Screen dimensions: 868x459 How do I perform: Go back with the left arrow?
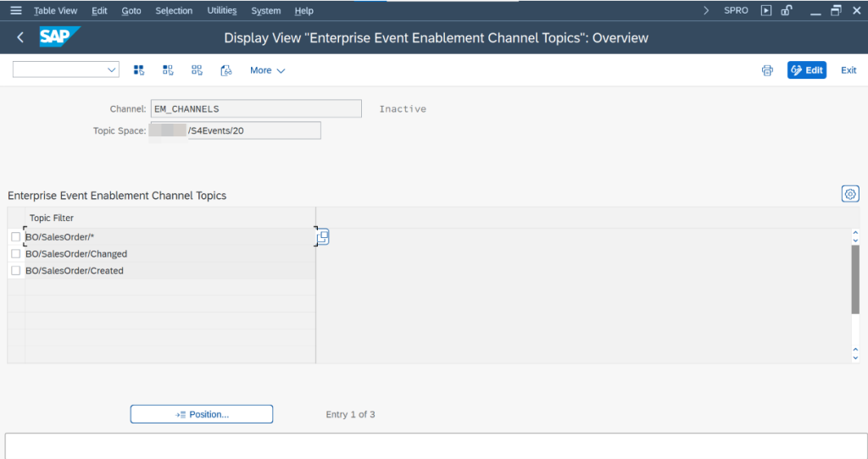20,37
